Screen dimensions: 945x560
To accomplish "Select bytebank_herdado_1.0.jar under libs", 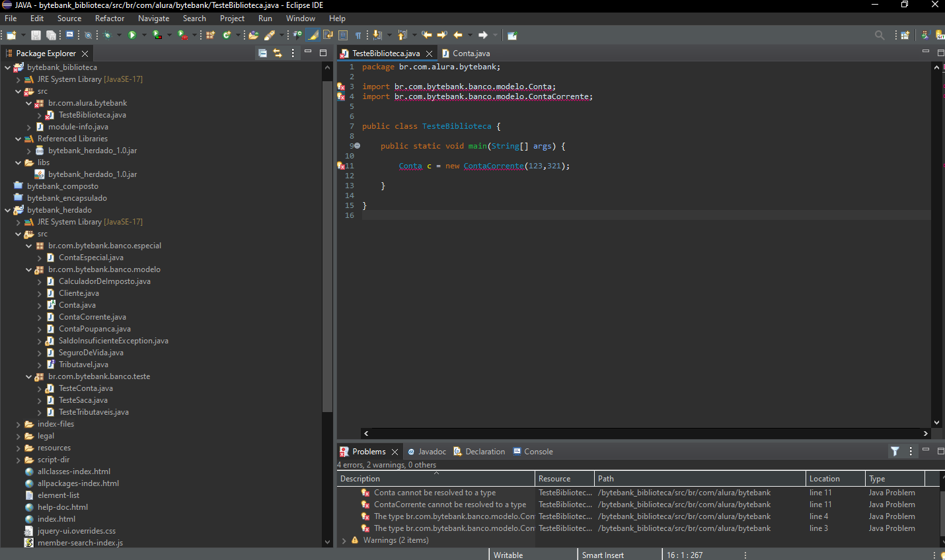I will 92,174.
